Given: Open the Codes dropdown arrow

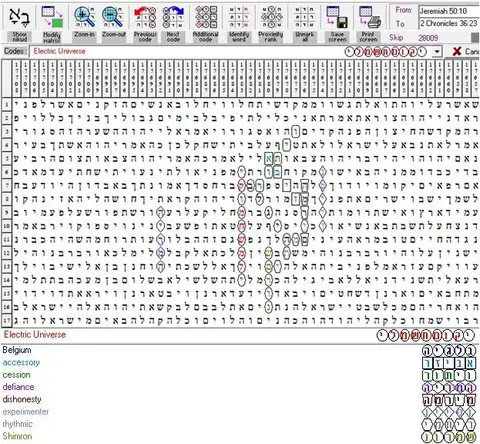Looking at the screenshot, I should point(437,52).
